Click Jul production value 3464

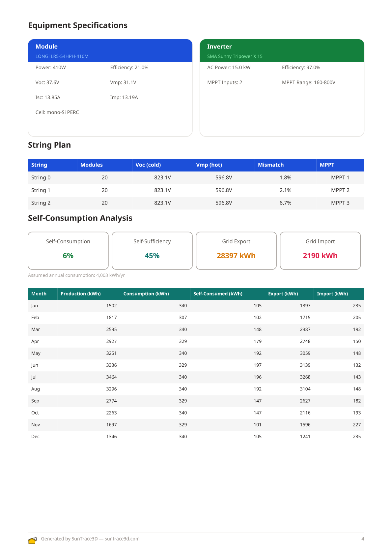pos(111,377)
